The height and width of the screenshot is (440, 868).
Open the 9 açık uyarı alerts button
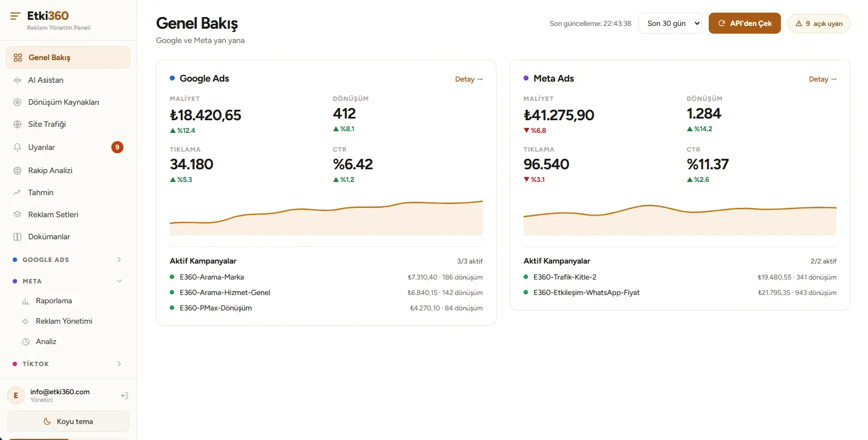click(818, 24)
